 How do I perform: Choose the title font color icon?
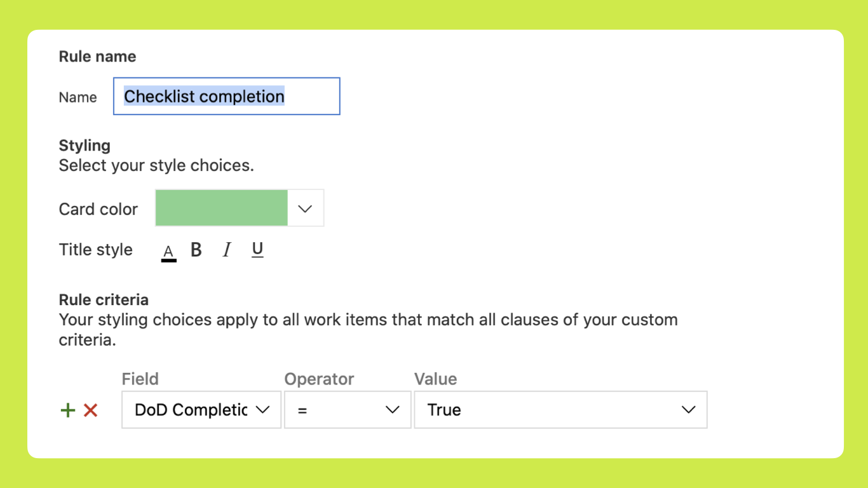(x=168, y=252)
